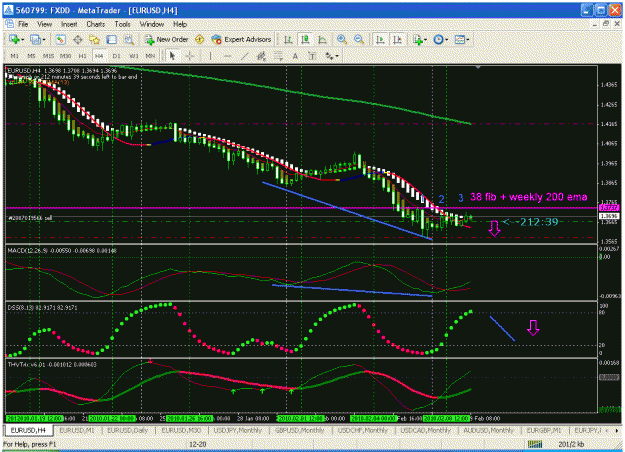Select the H1 timeframe
The image size is (625, 452).
(82, 56)
